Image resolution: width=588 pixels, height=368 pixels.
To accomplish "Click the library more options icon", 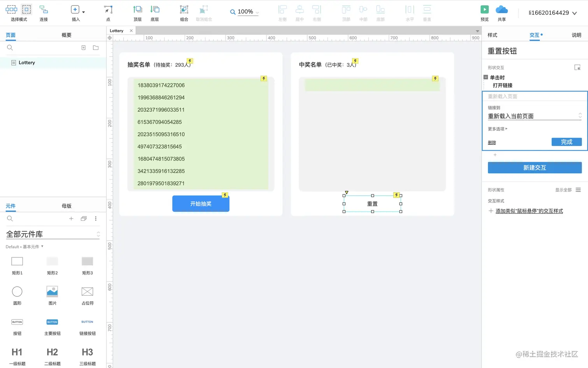I will tap(96, 218).
